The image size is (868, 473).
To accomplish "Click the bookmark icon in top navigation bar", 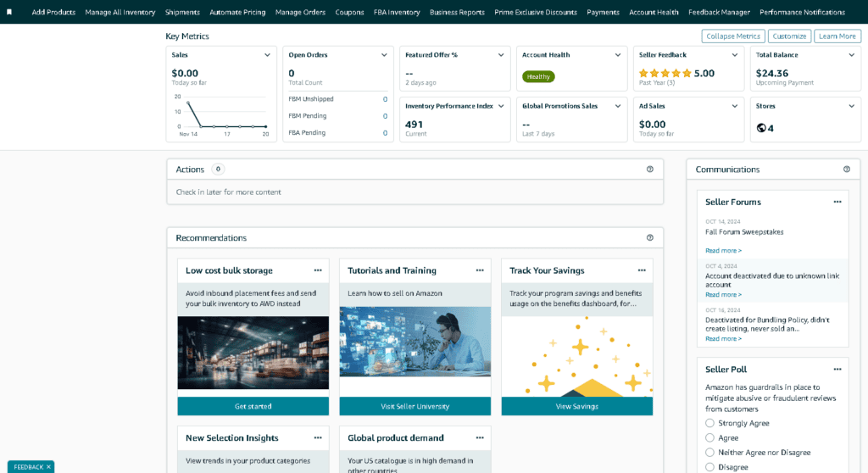I will pyautogui.click(x=8, y=12).
